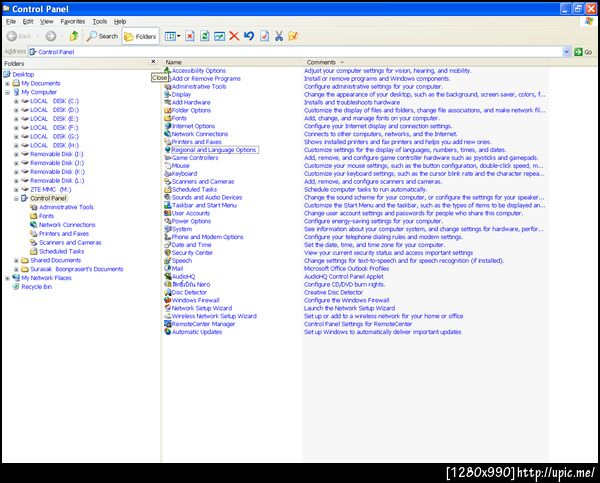The image size is (600, 483).
Task: Select Printers and Faxes list icon
Action: point(167,142)
